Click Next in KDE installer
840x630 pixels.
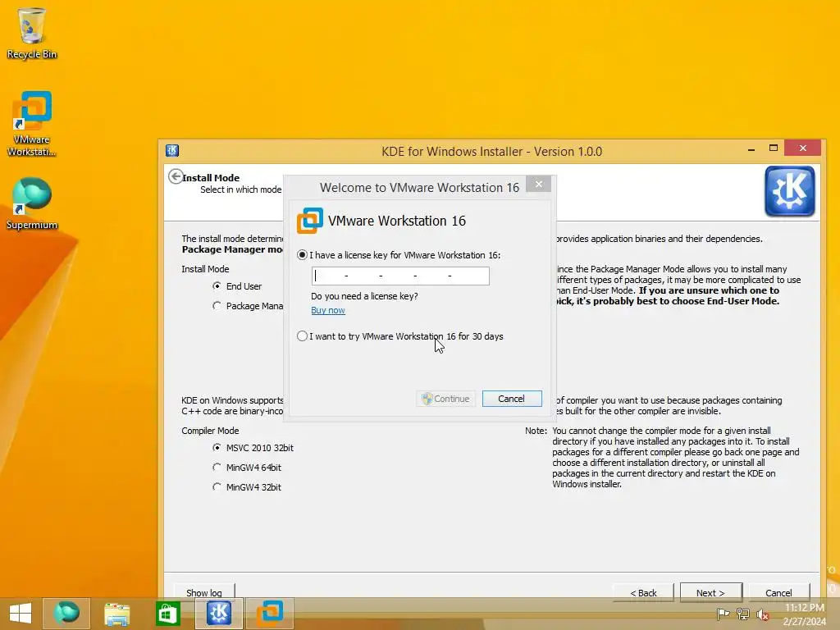click(711, 592)
